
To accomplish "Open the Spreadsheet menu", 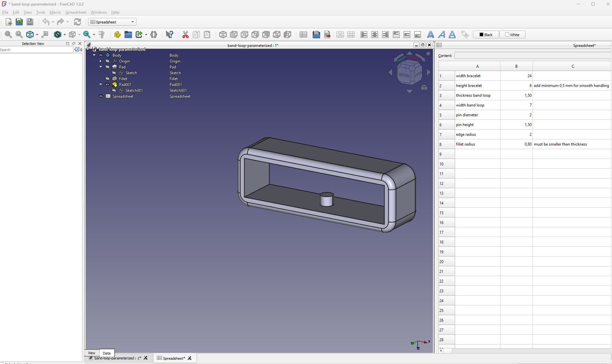I will 76,12.
